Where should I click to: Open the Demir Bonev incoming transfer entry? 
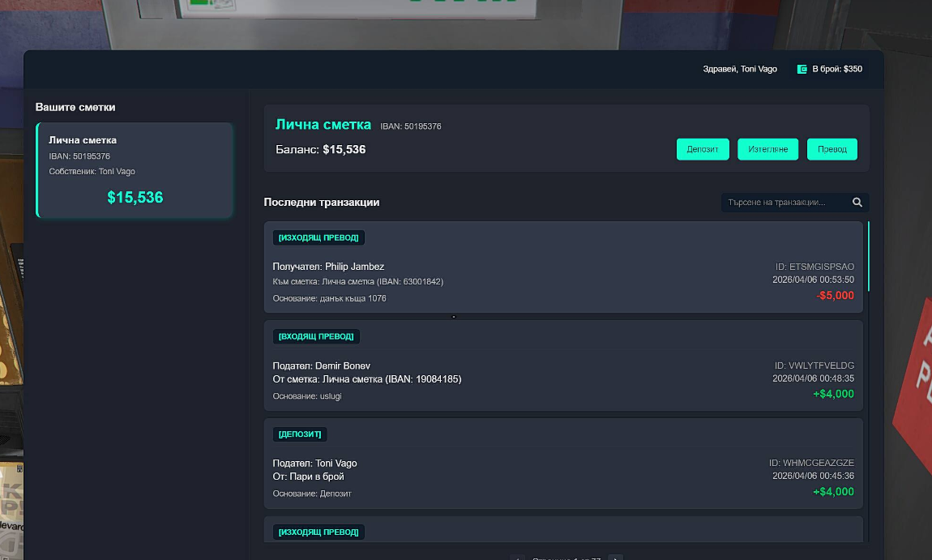tap(563, 365)
